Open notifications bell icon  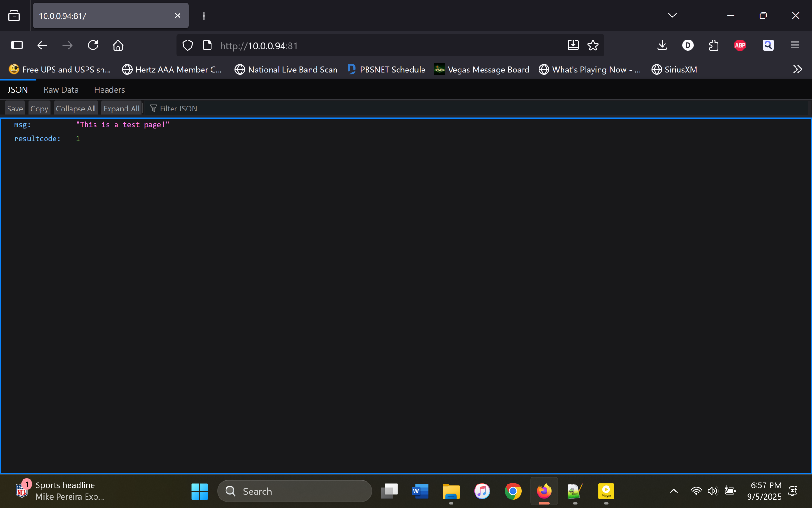pos(793,491)
